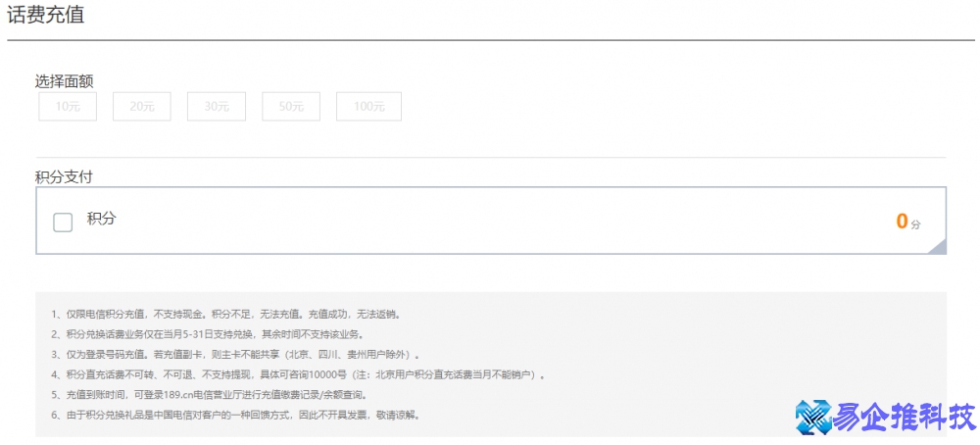Click the 积分 payment option label
The height and width of the screenshot is (445, 980).
click(101, 219)
